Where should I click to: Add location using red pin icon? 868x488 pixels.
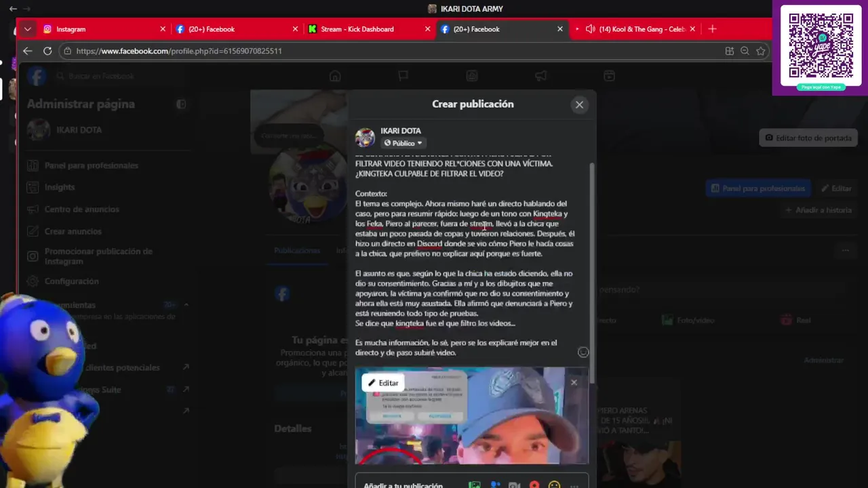click(534, 485)
